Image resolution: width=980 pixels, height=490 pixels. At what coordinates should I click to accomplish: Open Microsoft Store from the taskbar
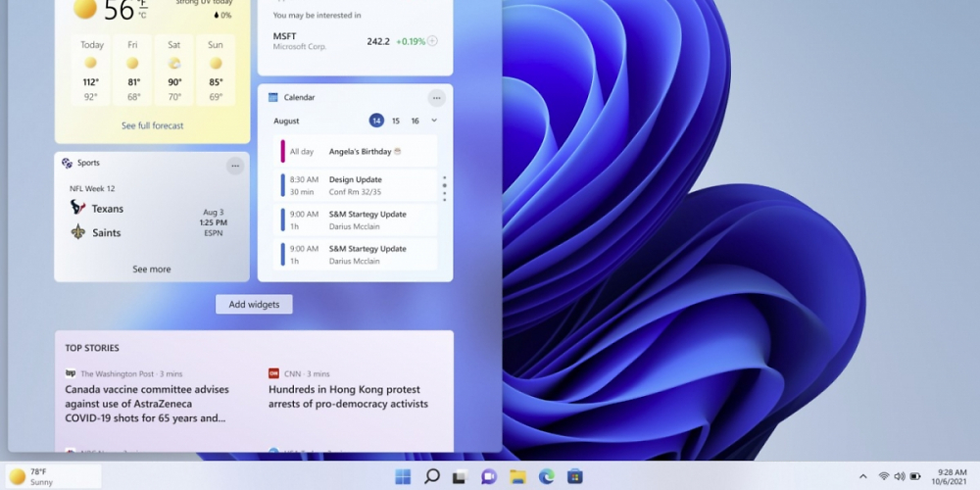(575, 477)
